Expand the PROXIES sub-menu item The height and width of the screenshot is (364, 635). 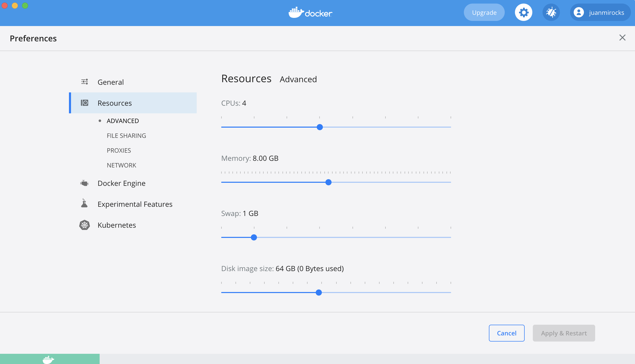(x=119, y=150)
